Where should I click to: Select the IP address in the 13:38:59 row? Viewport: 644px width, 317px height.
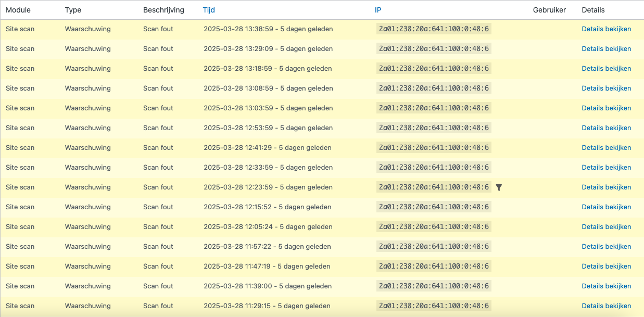pos(434,29)
